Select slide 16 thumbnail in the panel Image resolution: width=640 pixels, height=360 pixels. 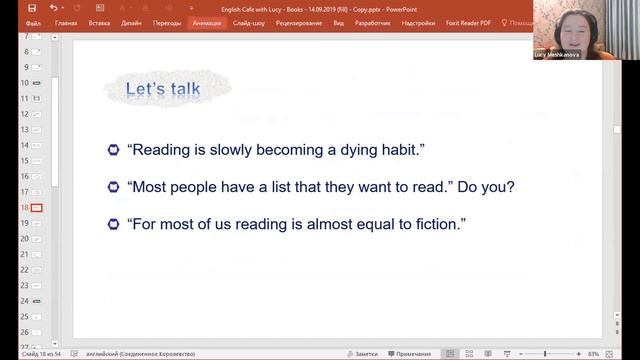click(x=36, y=176)
